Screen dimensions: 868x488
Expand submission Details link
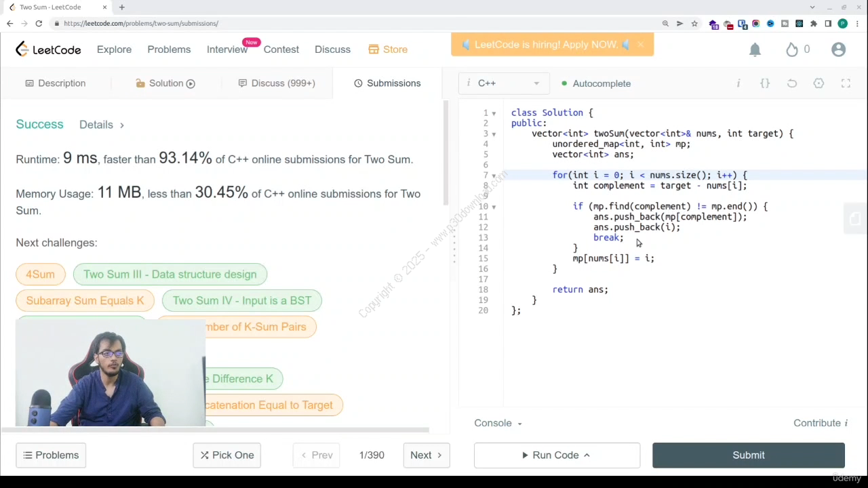(x=102, y=125)
